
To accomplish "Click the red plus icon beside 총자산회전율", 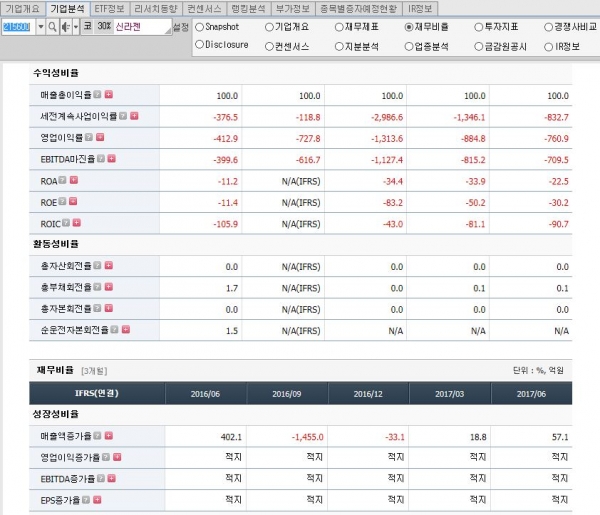I will [109, 265].
